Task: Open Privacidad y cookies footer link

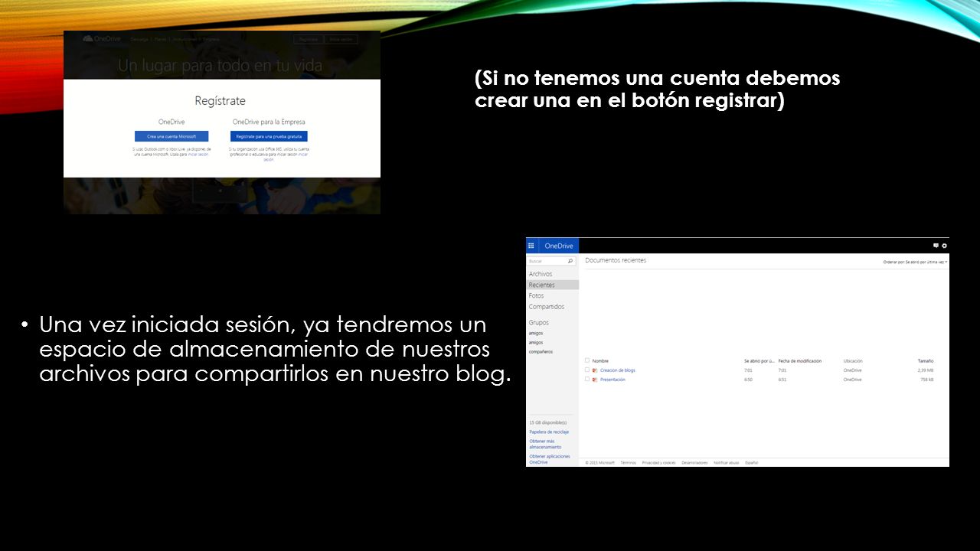Action: pyautogui.click(x=658, y=463)
